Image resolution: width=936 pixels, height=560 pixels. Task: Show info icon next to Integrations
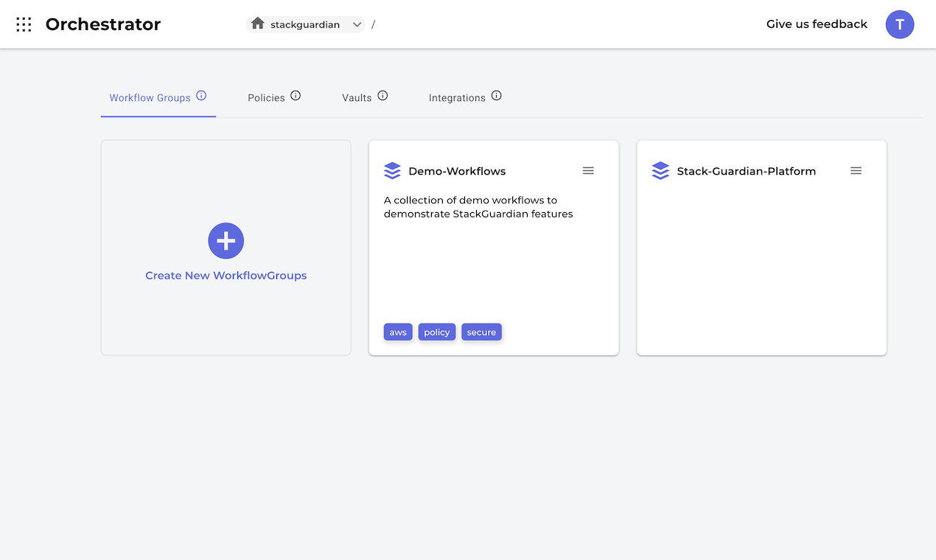pos(496,96)
